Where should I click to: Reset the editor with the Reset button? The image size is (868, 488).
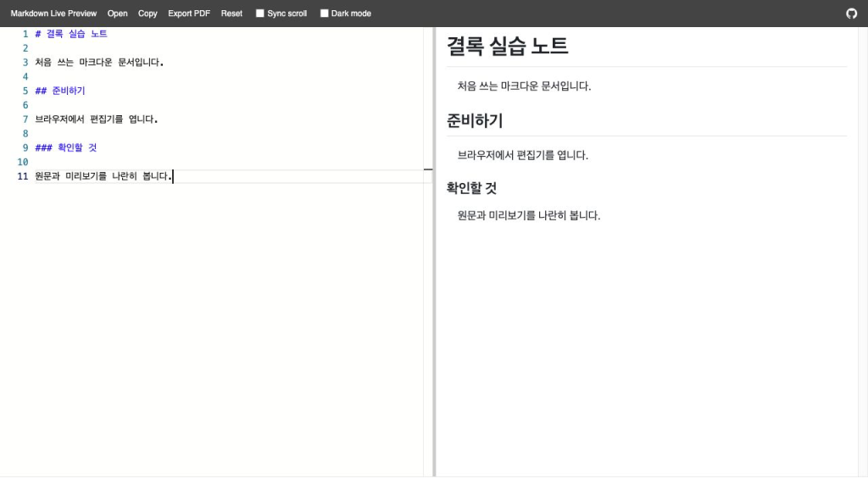[x=231, y=14]
